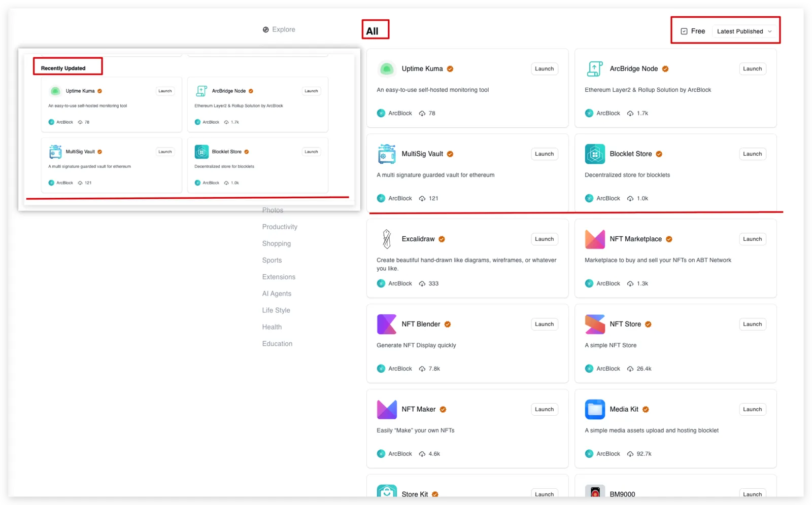Open the Explore section
This screenshot has height=505, width=812.
coord(279,30)
